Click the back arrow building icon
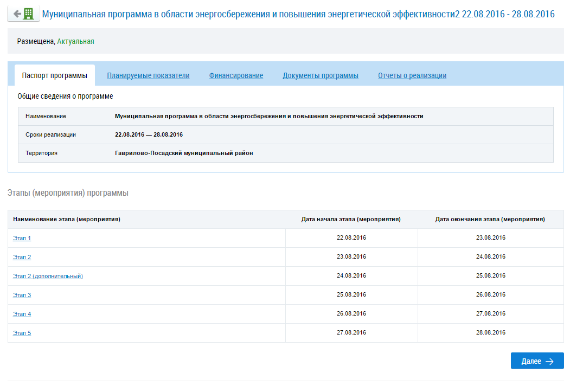 click(x=23, y=14)
